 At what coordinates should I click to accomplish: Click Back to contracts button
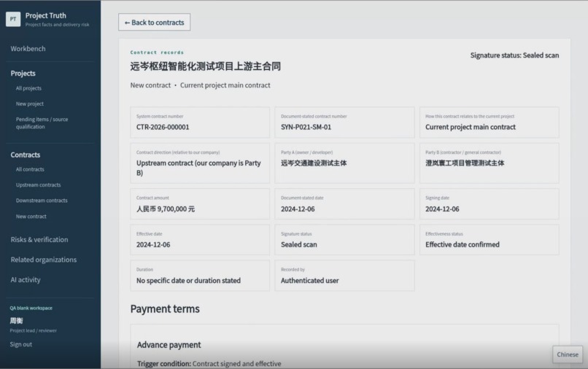[154, 22]
